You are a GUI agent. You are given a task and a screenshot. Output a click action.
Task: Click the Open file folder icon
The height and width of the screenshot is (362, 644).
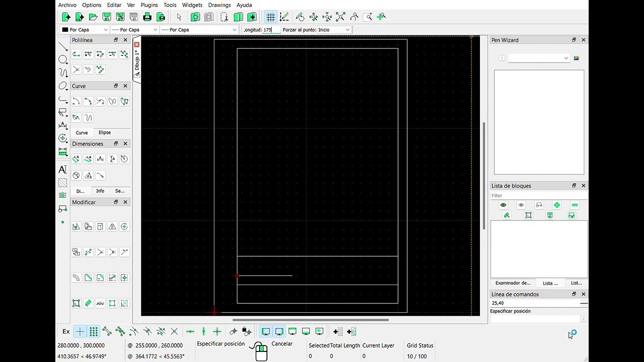93,17
